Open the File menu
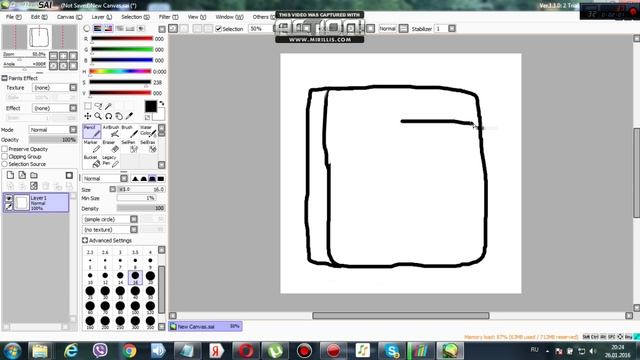Image resolution: width=640 pixels, height=360 pixels. tap(14, 17)
